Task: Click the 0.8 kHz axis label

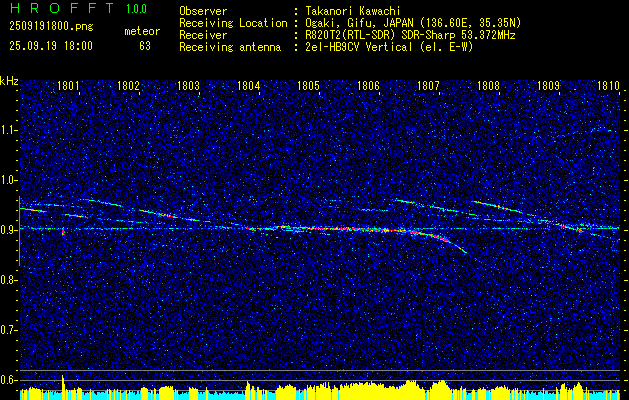Action: point(9,280)
